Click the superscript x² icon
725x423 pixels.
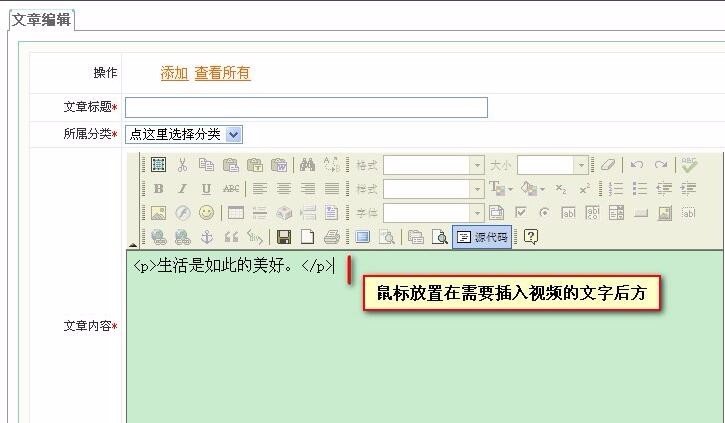[585, 189]
